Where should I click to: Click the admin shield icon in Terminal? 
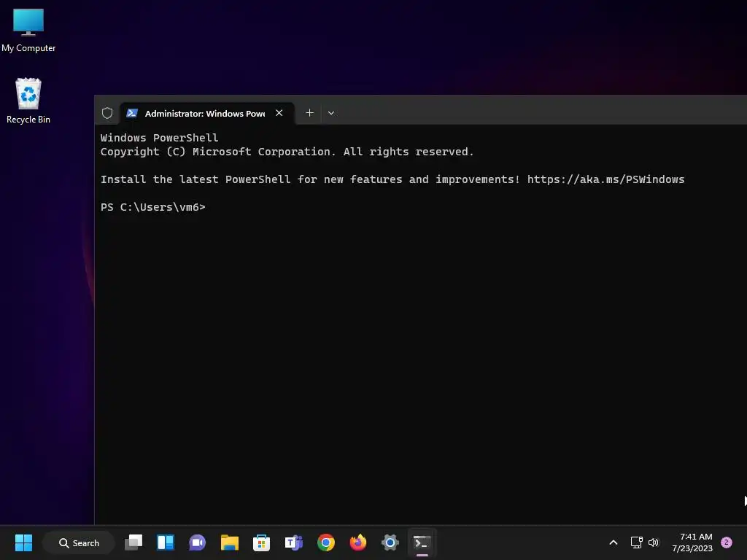107,113
